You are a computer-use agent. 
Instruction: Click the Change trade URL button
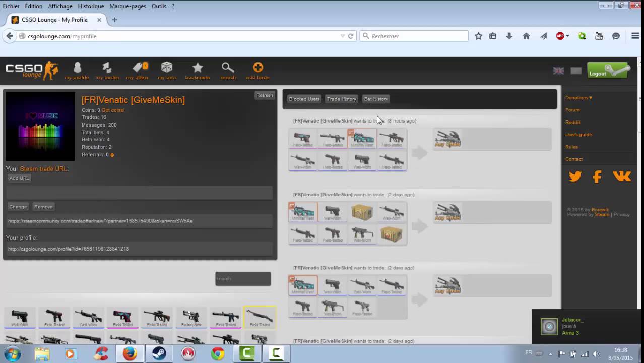click(18, 207)
